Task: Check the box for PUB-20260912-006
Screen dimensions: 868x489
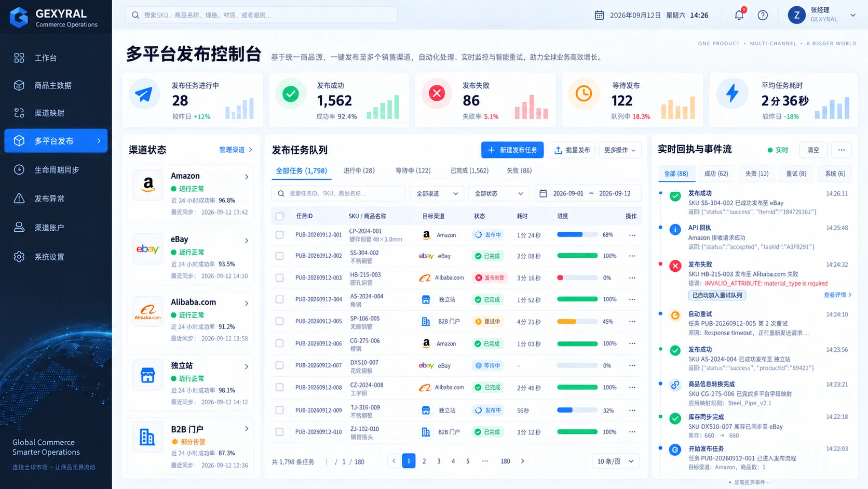Action: tap(279, 343)
